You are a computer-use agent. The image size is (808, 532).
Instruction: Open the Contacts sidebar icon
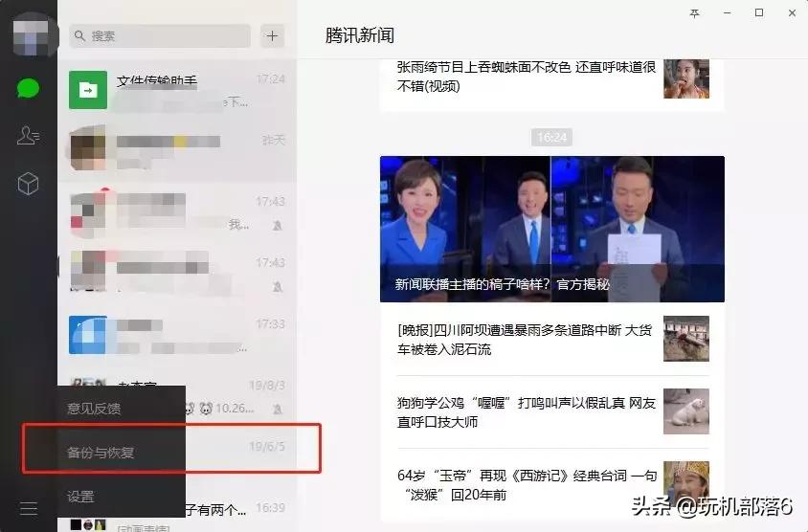(28, 136)
